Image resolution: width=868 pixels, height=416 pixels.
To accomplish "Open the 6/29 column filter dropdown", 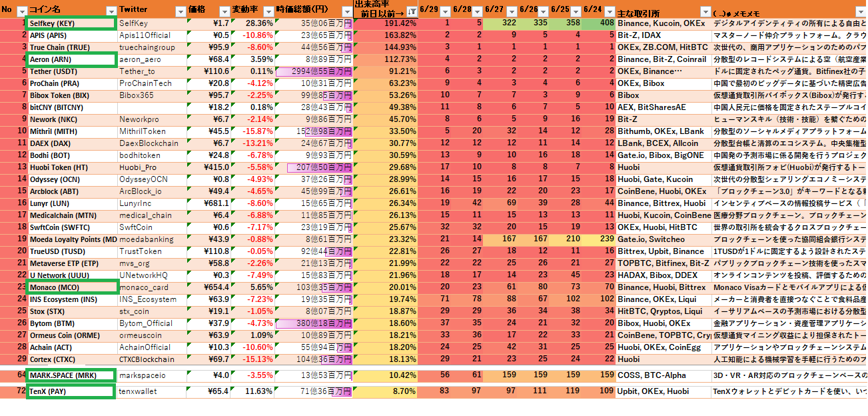I will click(x=444, y=11).
